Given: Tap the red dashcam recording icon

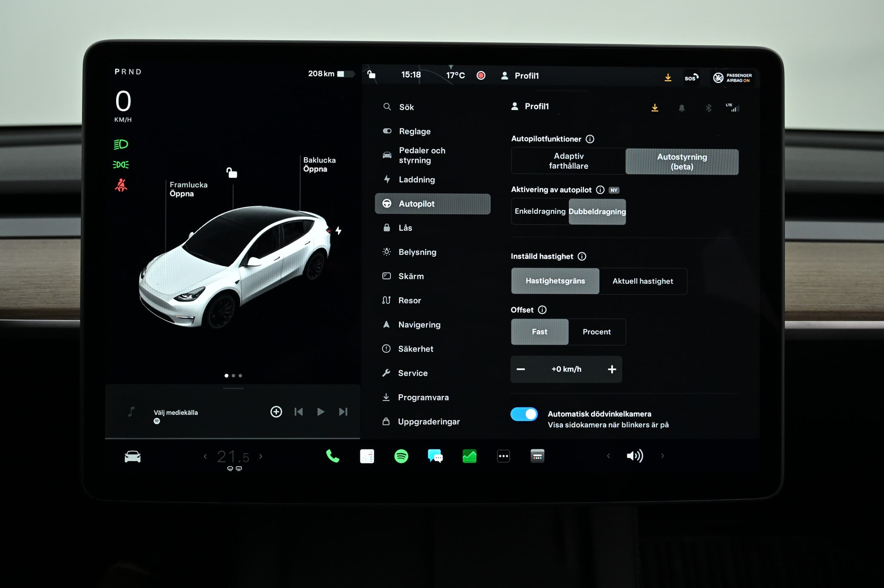Looking at the screenshot, I should [481, 75].
